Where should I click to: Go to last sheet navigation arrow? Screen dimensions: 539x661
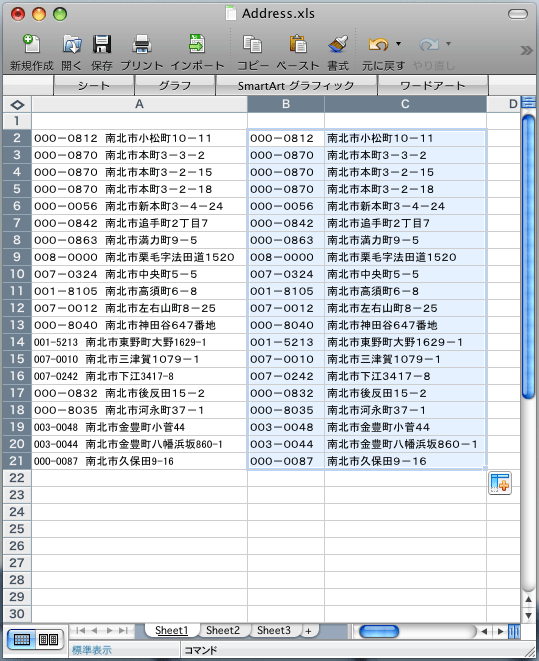coord(123,631)
